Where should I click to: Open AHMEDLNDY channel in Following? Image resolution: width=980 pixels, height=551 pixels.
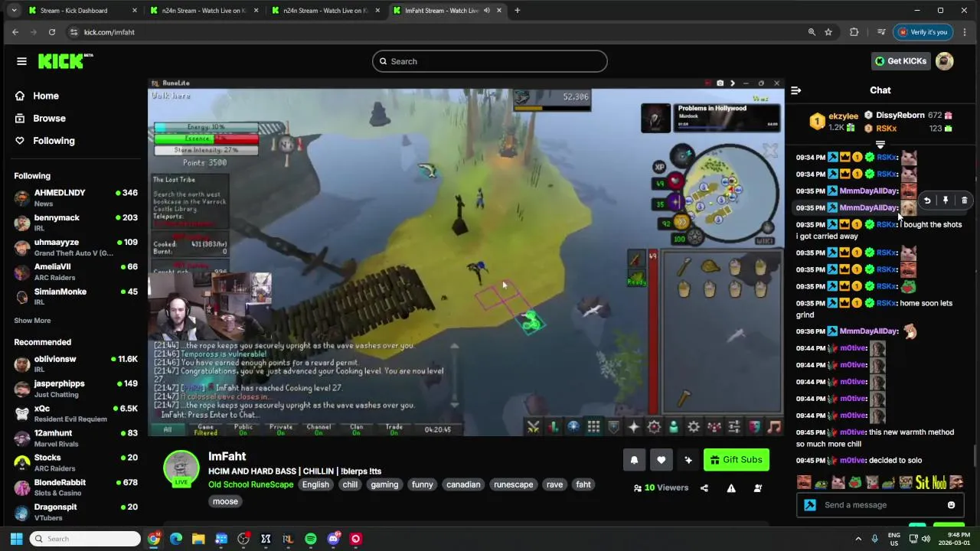point(76,197)
